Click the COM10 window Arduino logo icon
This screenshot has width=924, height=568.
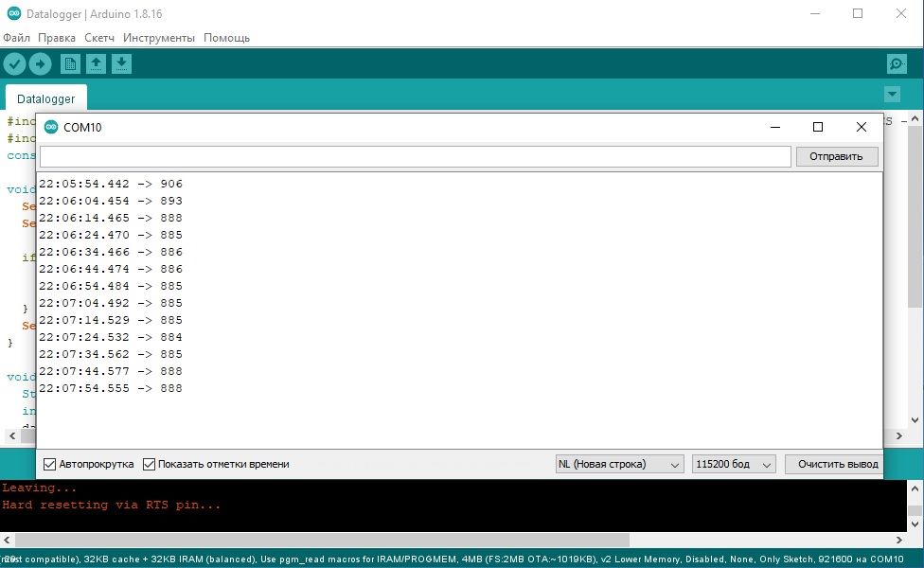click(51, 127)
